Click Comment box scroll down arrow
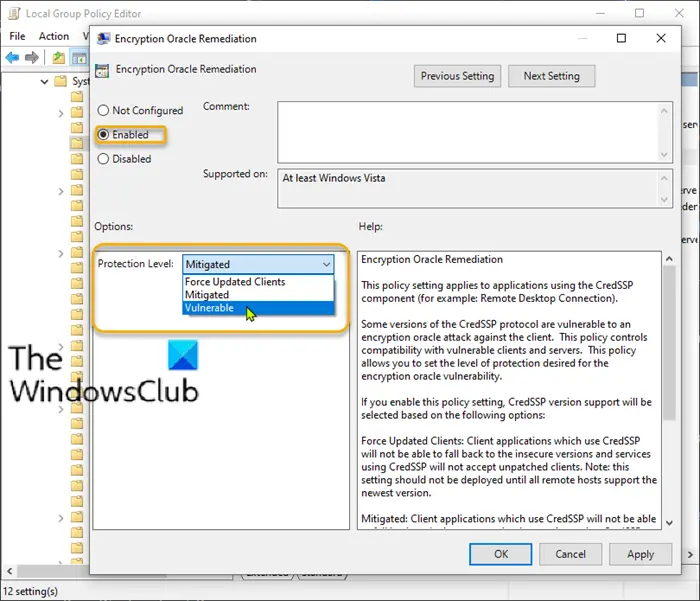700x601 pixels. point(664,154)
